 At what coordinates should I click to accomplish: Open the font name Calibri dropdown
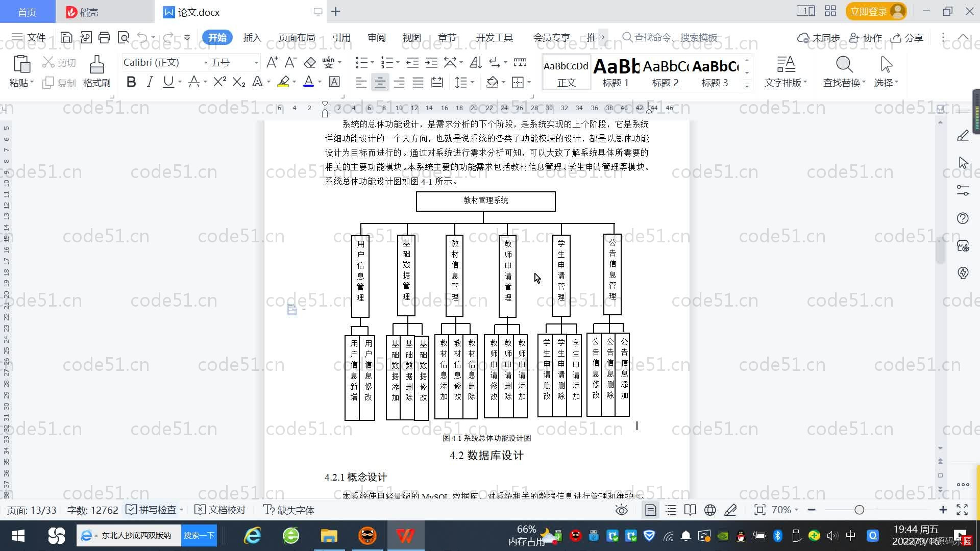coord(205,62)
